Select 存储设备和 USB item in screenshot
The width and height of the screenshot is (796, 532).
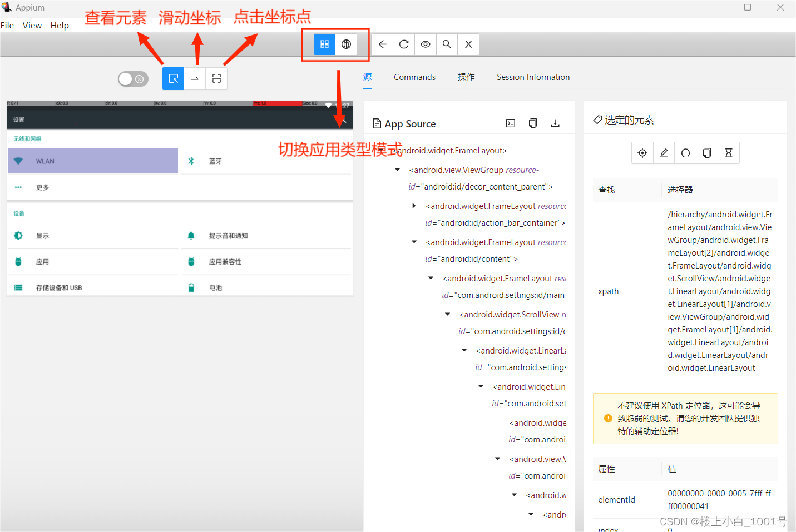pos(93,287)
